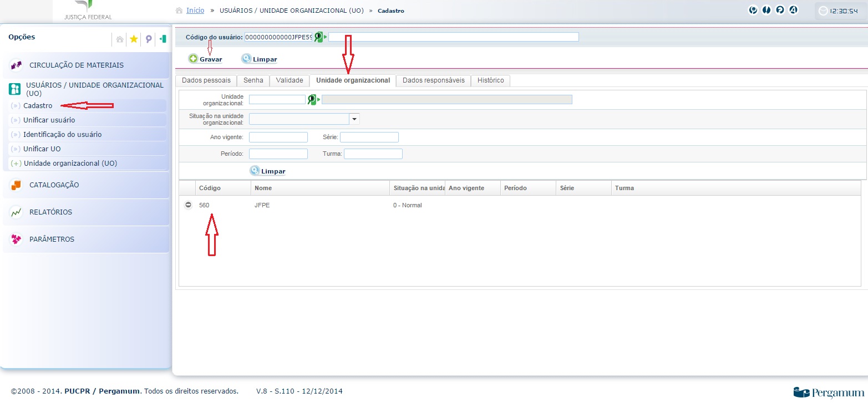
Task: Expand the RELATÓRIOS section
Action: 50,212
